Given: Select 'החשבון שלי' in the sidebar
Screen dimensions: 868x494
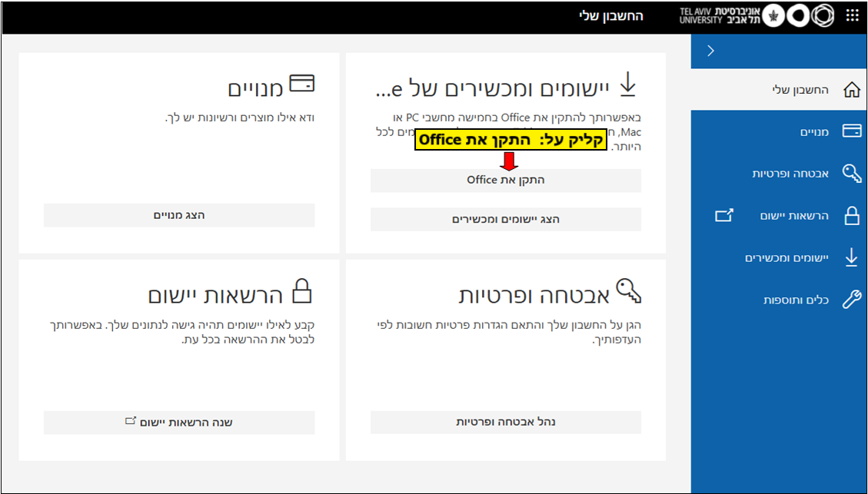Looking at the screenshot, I should coord(800,90).
